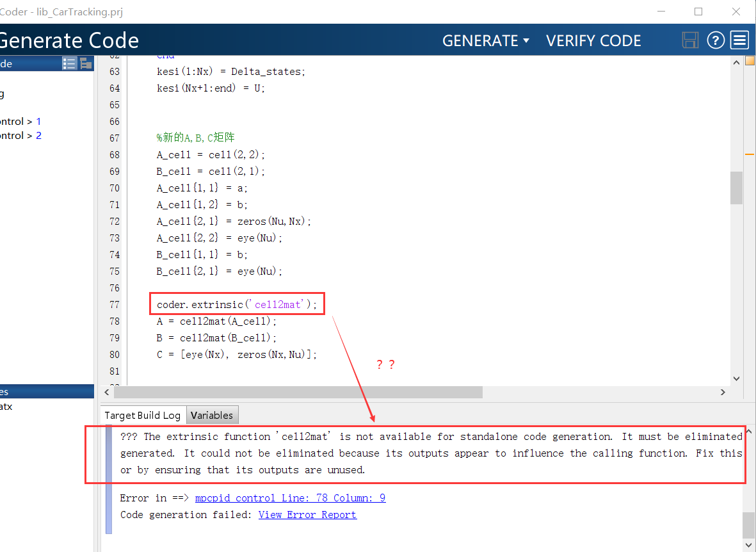Open the GENERATE dropdown arrow
Viewport: 756px width, 552px height.
[526, 40]
